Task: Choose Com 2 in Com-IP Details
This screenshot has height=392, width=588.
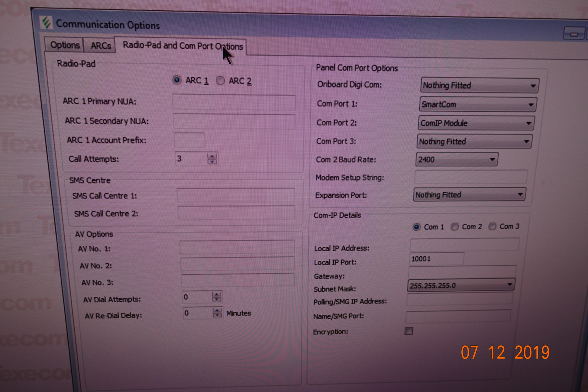Action: pyautogui.click(x=455, y=227)
